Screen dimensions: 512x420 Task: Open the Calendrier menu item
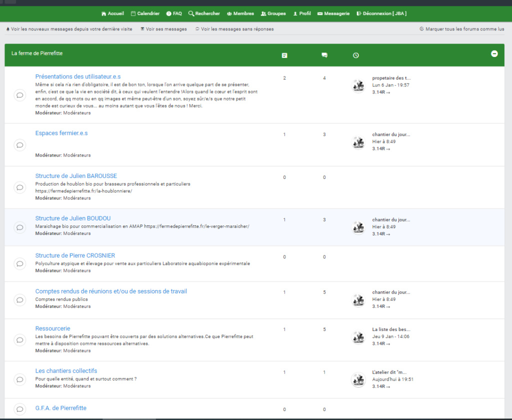[x=145, y=13]
